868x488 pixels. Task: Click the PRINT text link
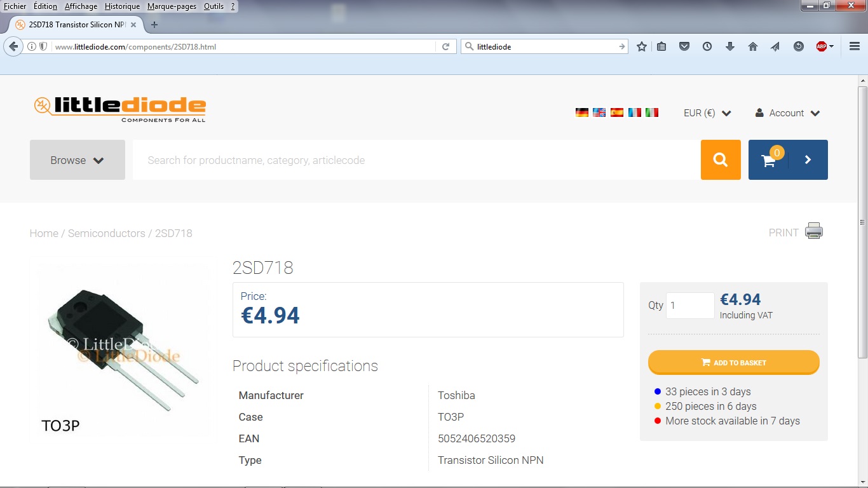tap(783, 233)
